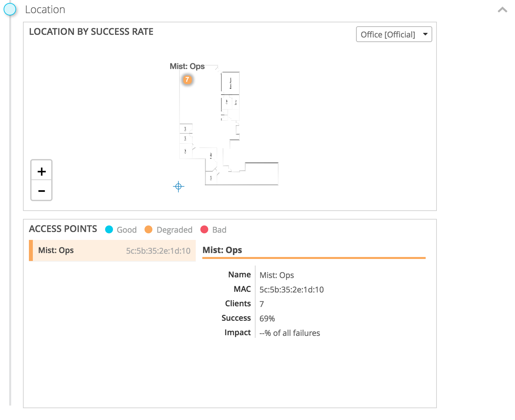Click the MAC value in details panel
This screenshot has height=420, width=515.
(x=291, y=290)
